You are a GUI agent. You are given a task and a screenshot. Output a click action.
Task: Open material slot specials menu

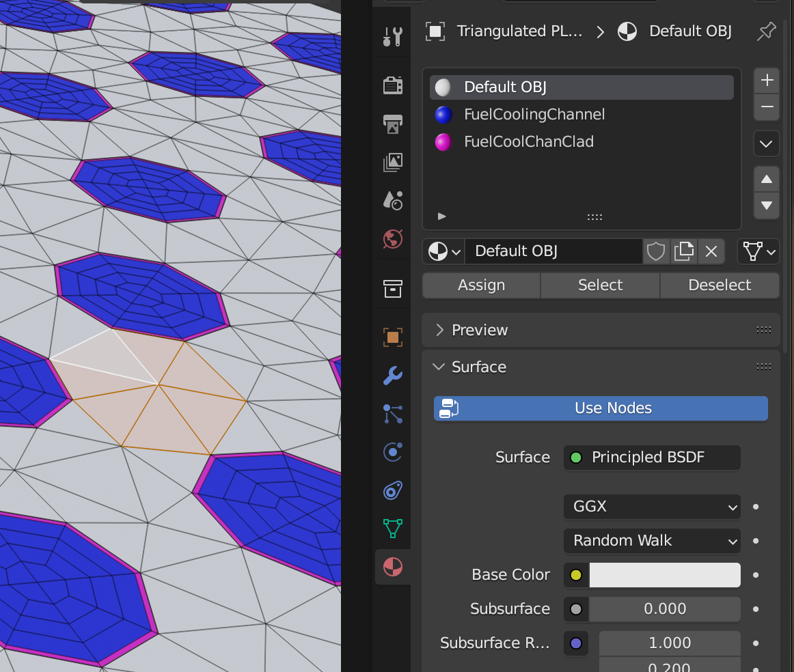pyautogui.click(x=766, y=143)
